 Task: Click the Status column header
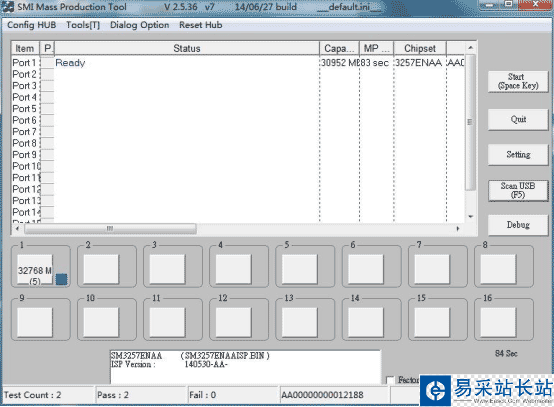click(x=187, y=48)
